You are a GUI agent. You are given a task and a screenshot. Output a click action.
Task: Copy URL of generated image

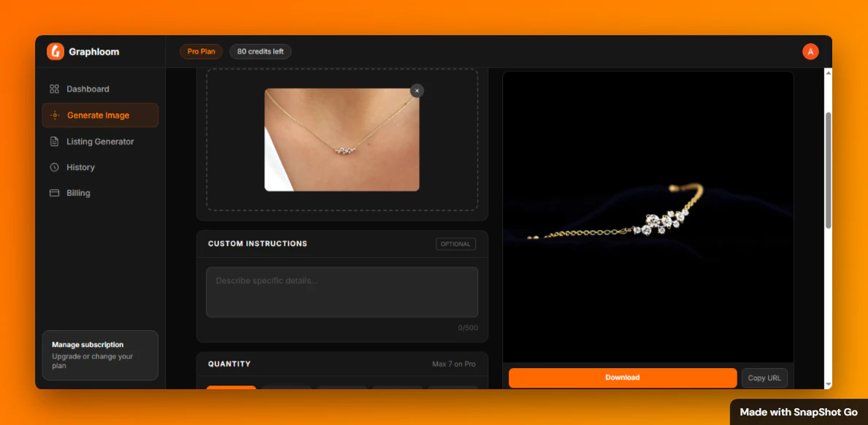click(764, 378)
